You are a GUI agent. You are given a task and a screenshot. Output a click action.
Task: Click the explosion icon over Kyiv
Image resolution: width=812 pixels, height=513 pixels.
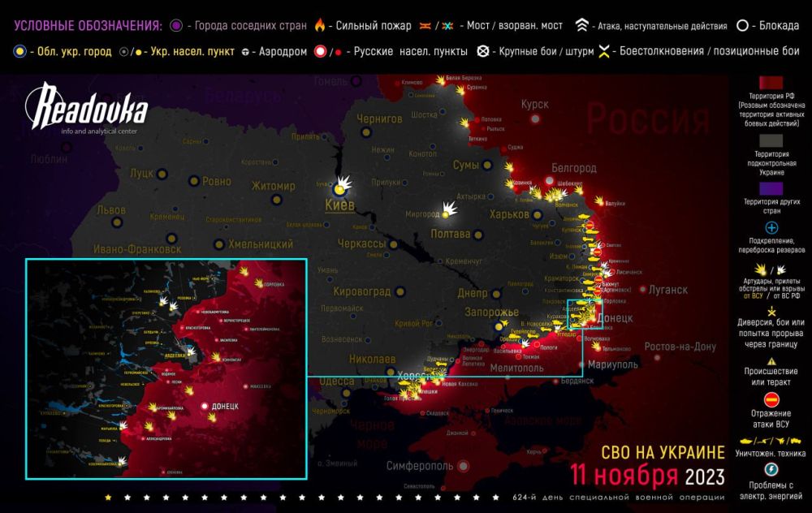[343, 183]
